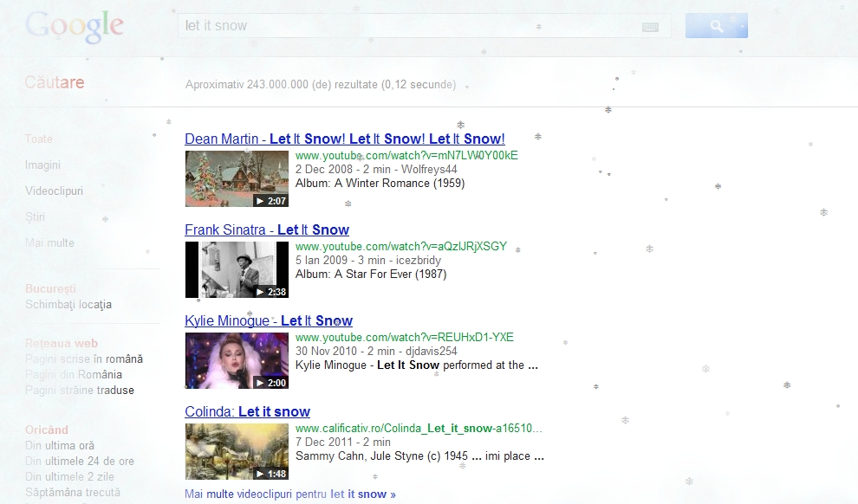Click Mai multe videoclipuri pentru let it snow
Viewport: 858px width, 504px height.
pos(290,494)
